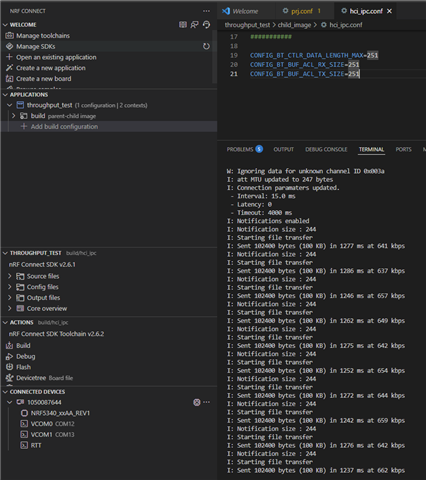Image resolution: width=426 pixels, height=480 pixels.
Task: Click the Debug action icon
Action: click(x=9, y=356)
